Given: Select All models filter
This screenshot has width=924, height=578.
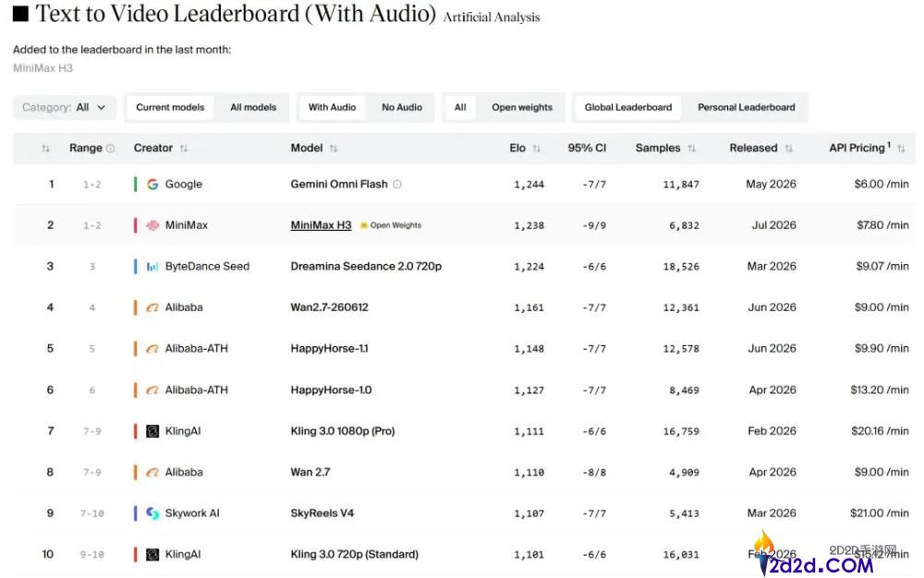Looking at the screenshot, I should (x=253, y=107).
